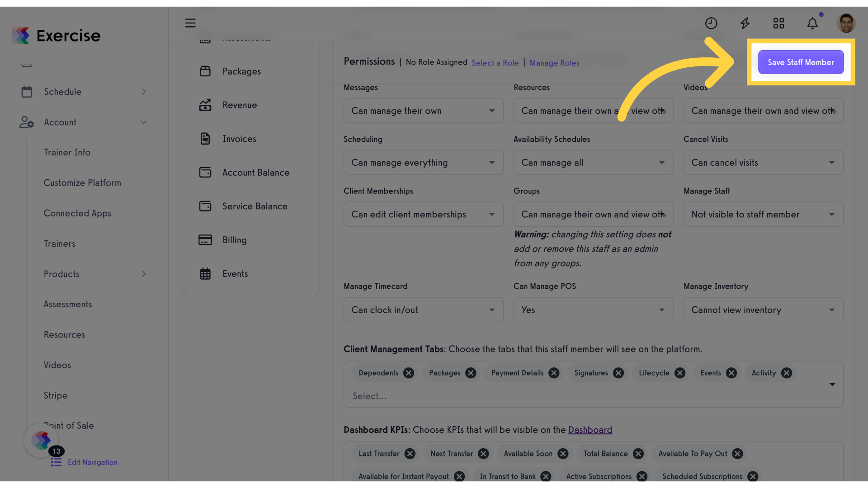Open the Resources permission dropdown
The height and width of the screenshot is (488, 868).
click(x=594, y=111)
